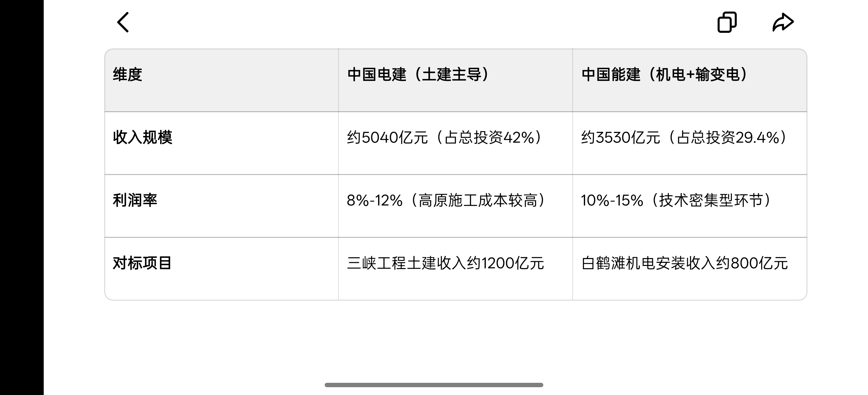Tap the text 技术密集型环节

pos(711,200)
